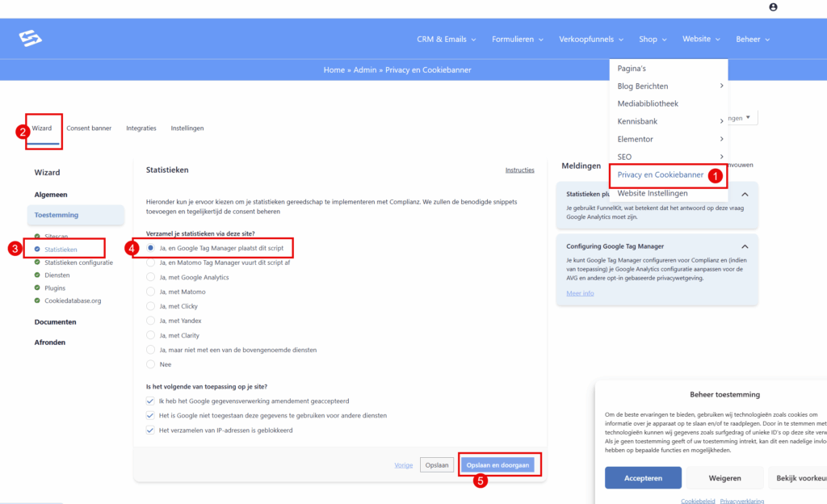Screen dimensions: 827x504
Task: Click the green status dot beside Plugins
Action: 37,288
